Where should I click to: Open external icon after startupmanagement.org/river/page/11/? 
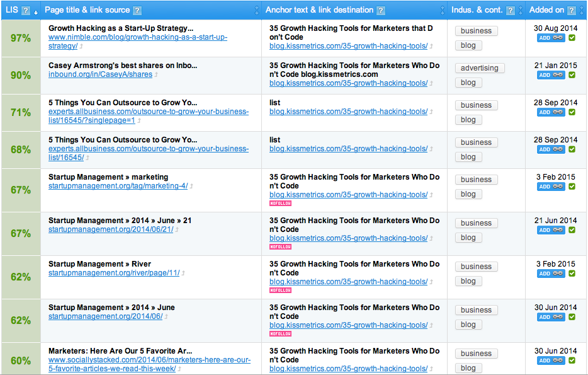pos(183,273)
